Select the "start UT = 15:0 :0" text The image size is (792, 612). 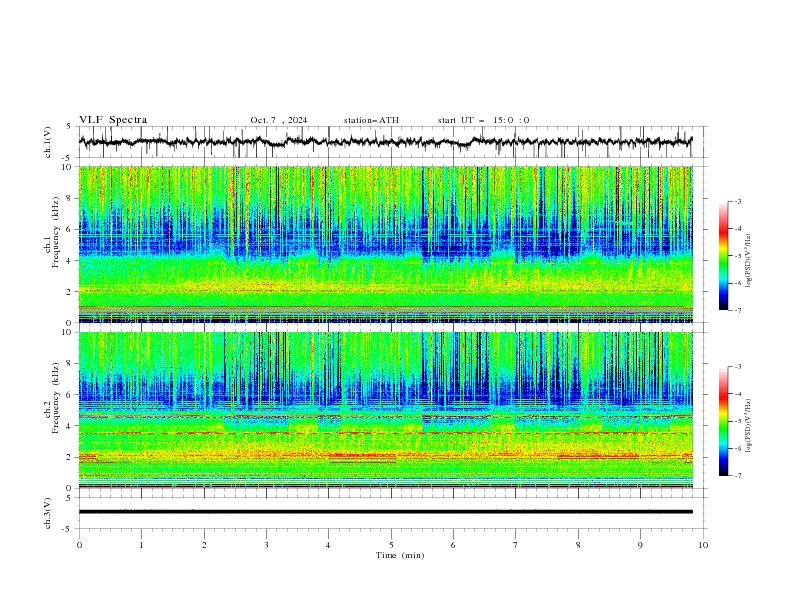click(x=483, y=120)
